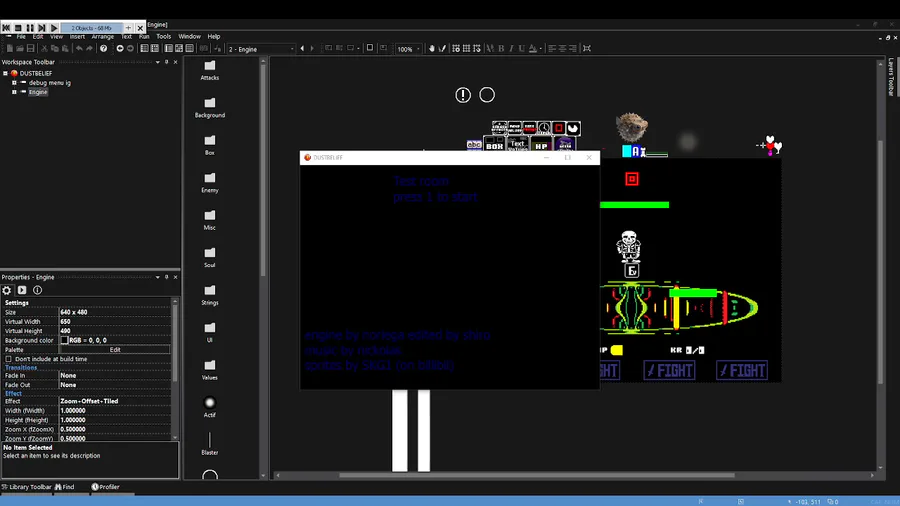Image resolution: width=900 pixels, height=506 pixels.
Task: Open the Profiler tab
Action: tap(106, 487)
